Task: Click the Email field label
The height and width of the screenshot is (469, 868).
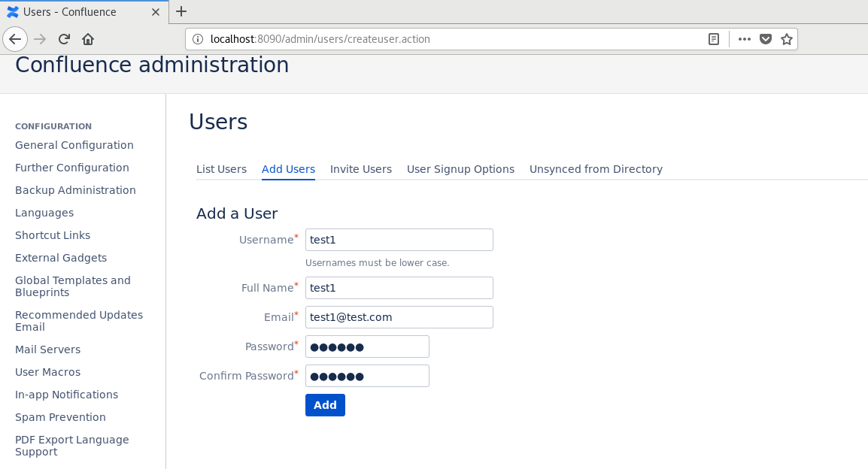Action: pos(279,317)
